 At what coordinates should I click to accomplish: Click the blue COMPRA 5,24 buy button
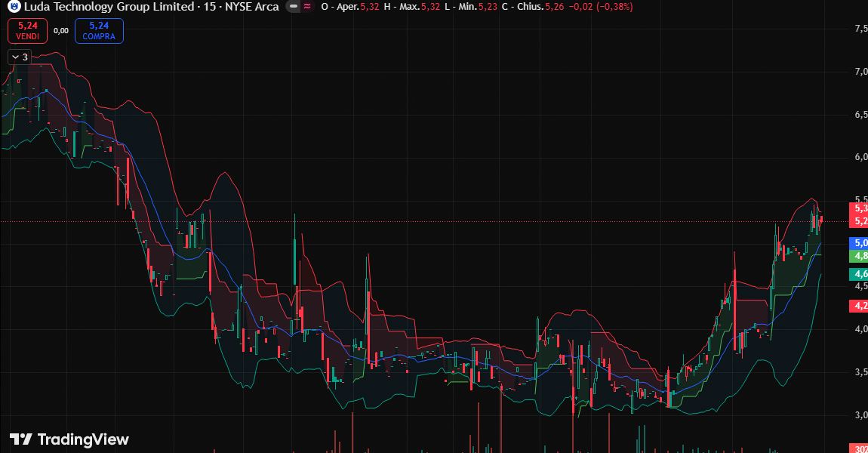99,31
